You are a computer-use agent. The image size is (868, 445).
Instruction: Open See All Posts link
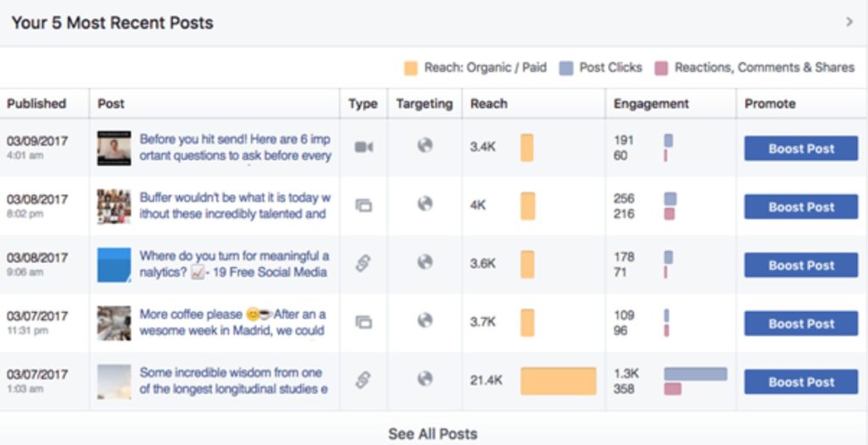pos(432,433)
